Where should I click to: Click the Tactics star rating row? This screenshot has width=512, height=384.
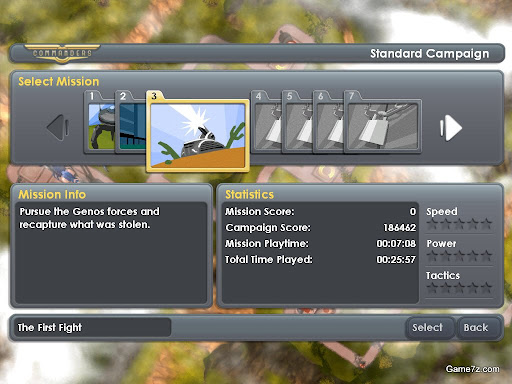point(459,287)
